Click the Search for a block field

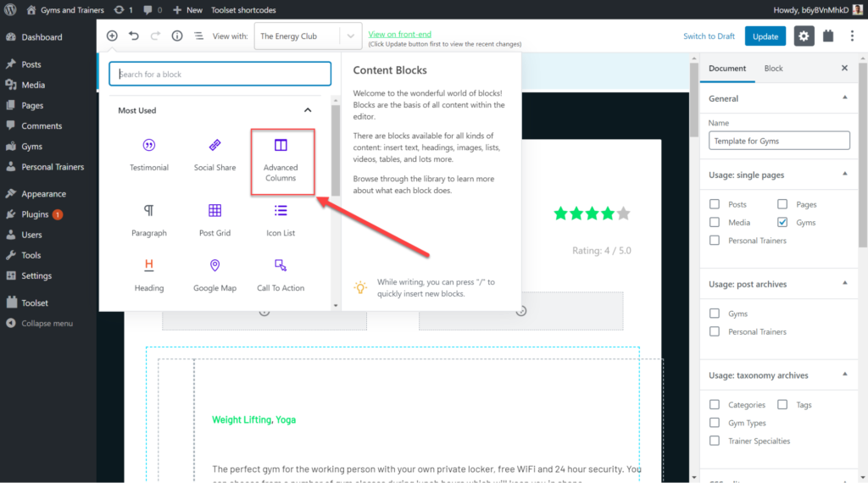(x=220, y=74)
